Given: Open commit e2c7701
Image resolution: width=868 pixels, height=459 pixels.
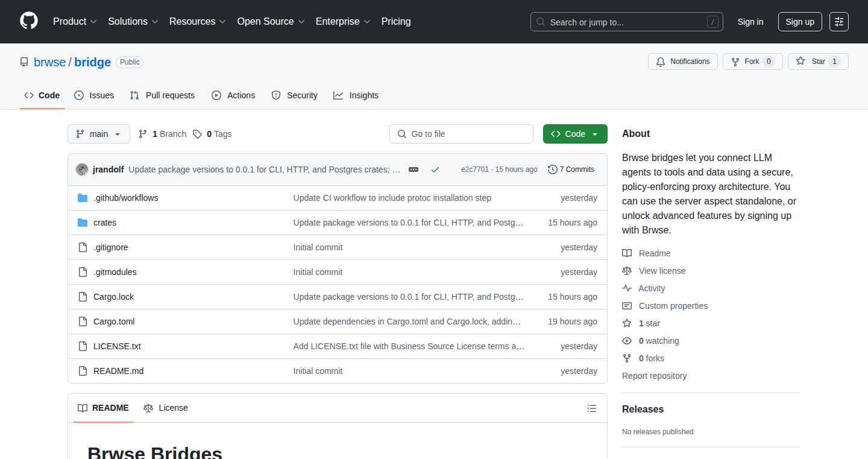Looking at the screenshot, I should click(x=475, y=169).
